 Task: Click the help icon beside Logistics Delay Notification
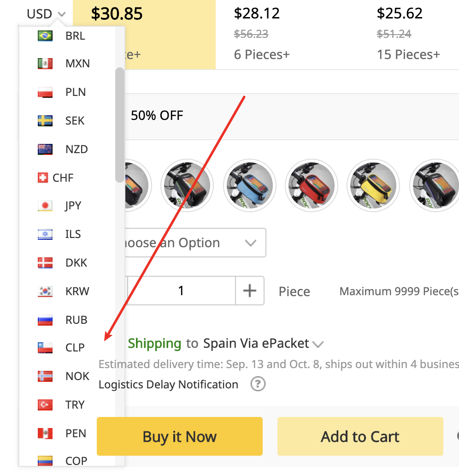[x=258, y=384]
